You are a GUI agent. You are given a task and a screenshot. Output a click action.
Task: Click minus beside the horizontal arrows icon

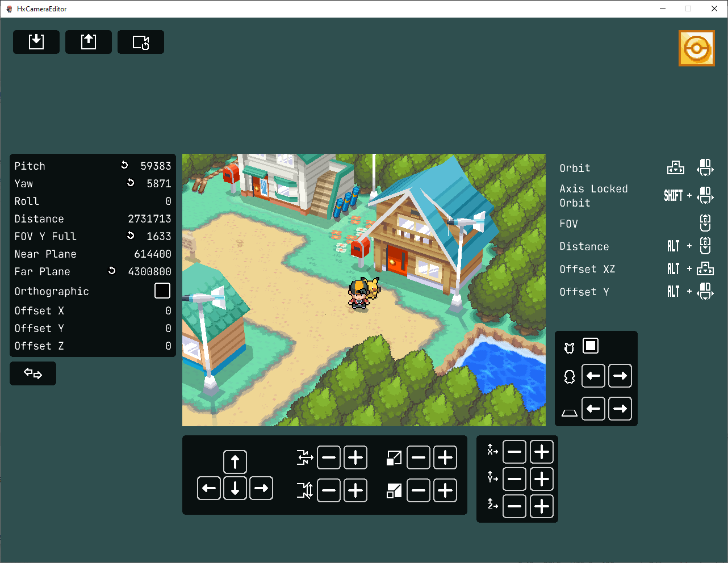point(329,457)
